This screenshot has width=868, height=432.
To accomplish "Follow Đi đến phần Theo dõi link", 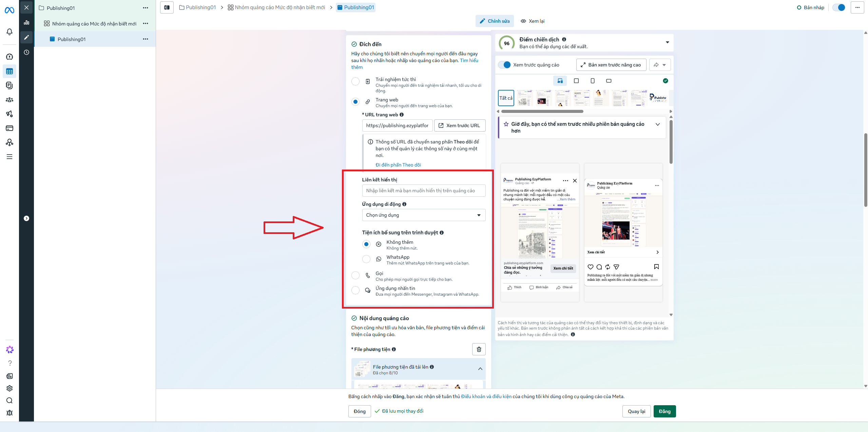I will coord(398,165).
